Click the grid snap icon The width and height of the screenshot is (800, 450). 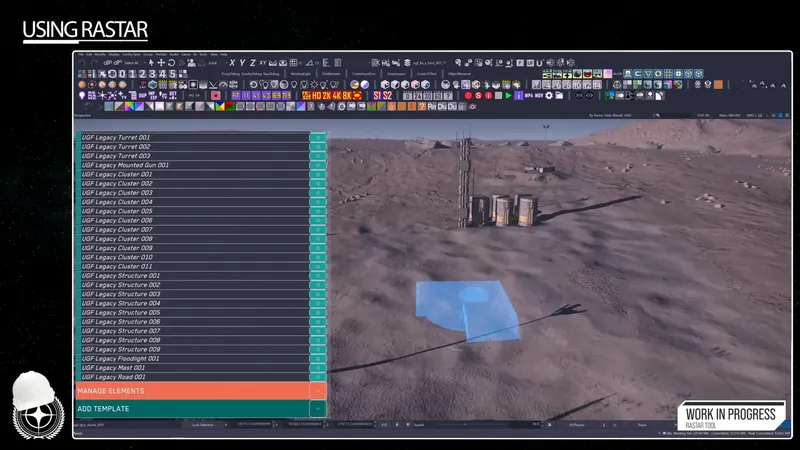[x=293, y=63]
